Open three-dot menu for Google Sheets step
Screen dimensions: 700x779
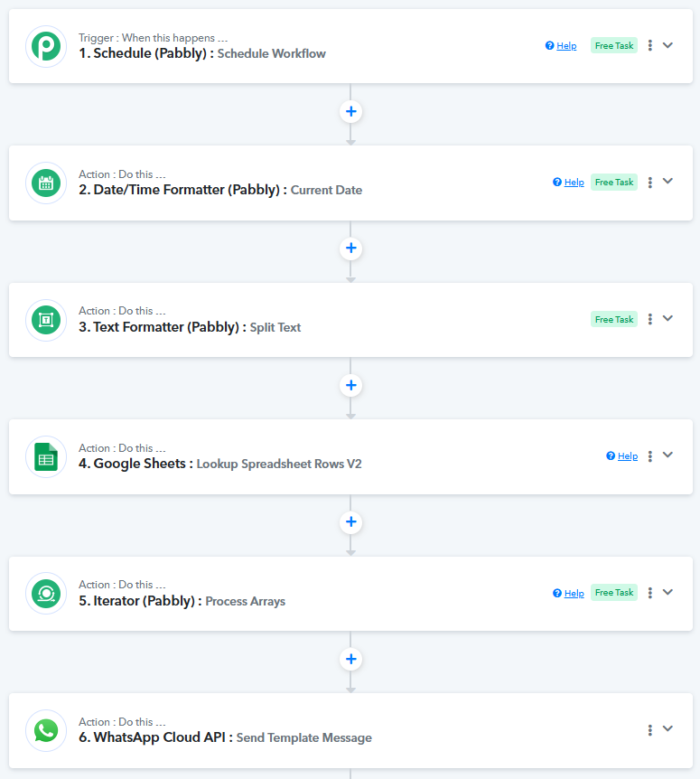[649, 456]
